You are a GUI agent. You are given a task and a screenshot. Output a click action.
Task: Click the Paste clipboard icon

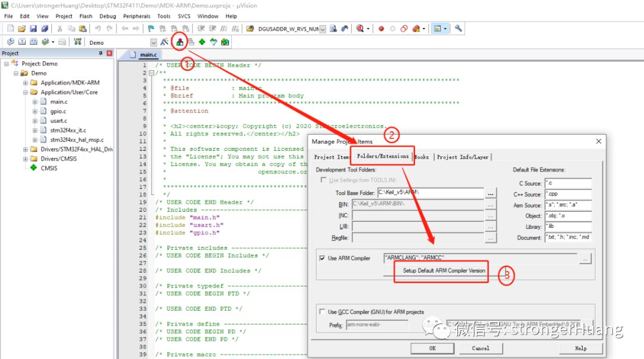[x=82, y=29]
